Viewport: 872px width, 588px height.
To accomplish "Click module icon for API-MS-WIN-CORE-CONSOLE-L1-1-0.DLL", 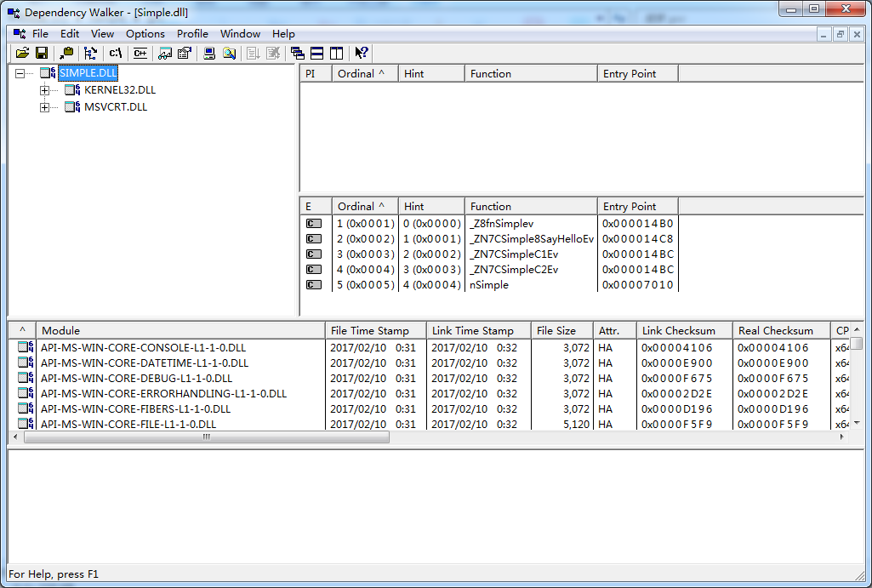I will (26, 347).
